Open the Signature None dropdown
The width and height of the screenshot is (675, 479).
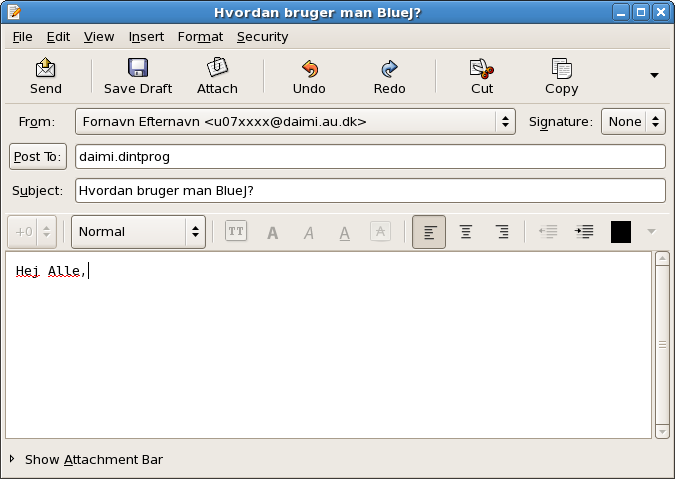click(633, 122)
